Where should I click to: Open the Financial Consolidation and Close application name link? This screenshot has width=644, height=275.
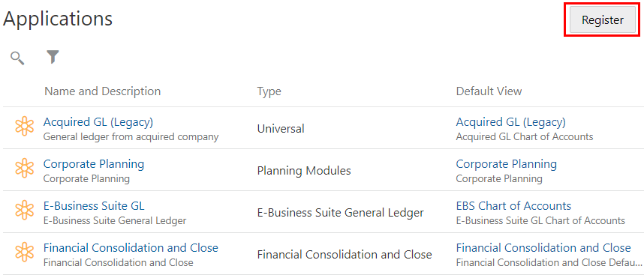pos(131,247)
